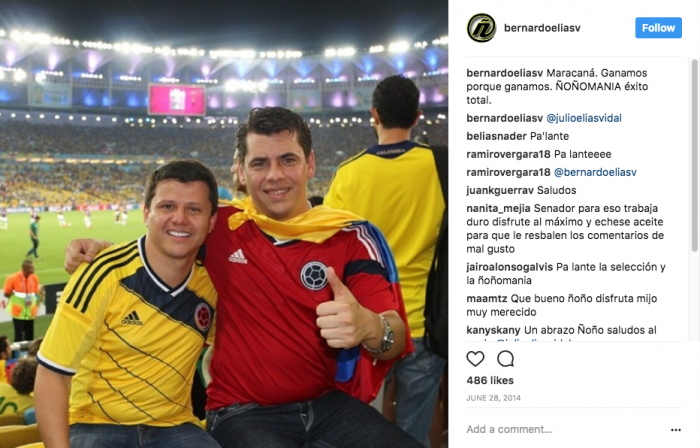700x448 pixels.
Task: Open the three-dot more options menu
Action: 675,430
